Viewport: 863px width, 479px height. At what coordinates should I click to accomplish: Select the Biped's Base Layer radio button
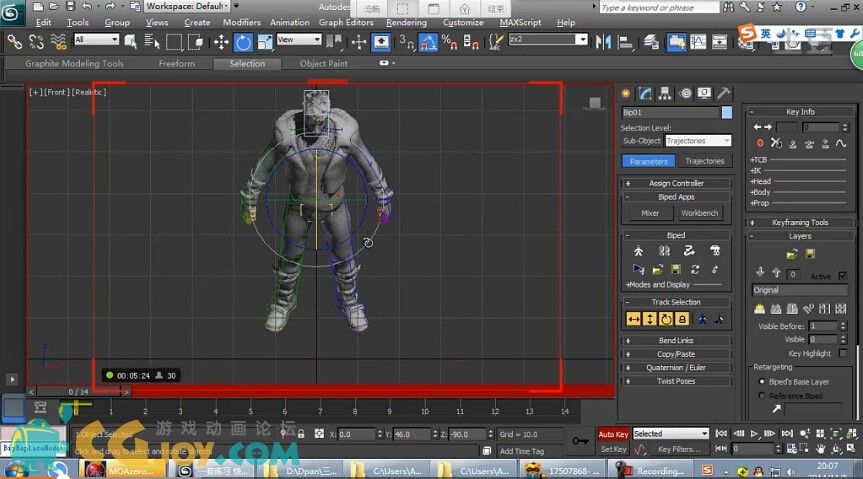[762, 382]
